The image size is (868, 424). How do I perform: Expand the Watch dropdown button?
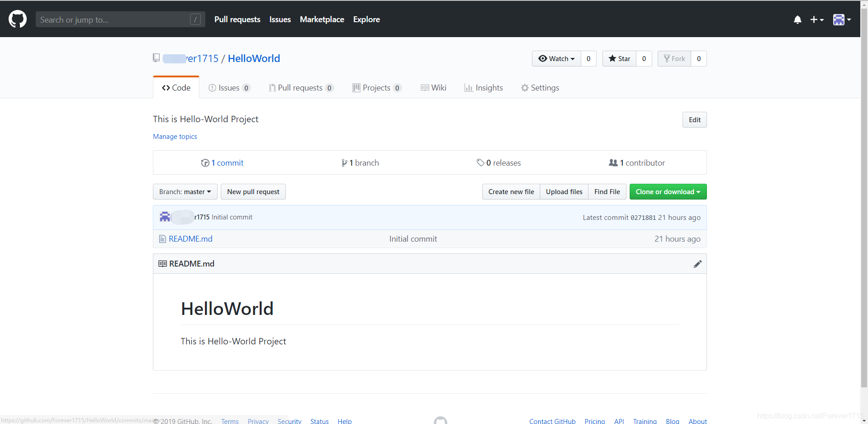[556, 59]
